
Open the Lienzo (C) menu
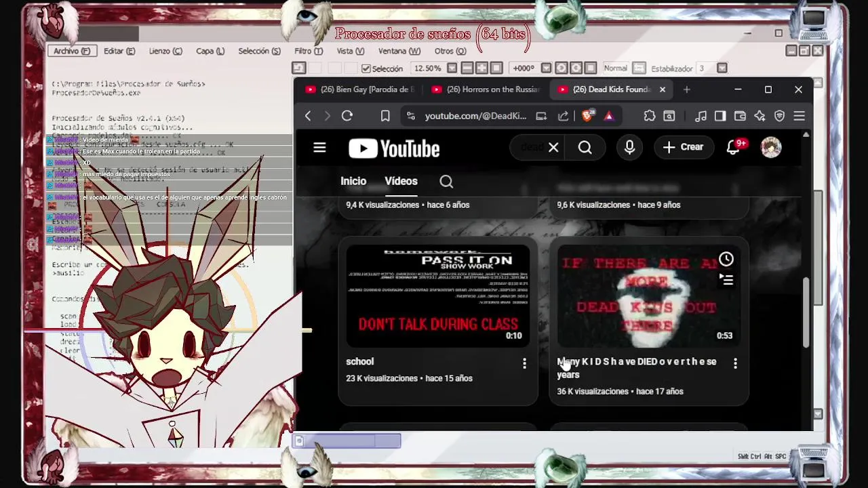(165, 51)
